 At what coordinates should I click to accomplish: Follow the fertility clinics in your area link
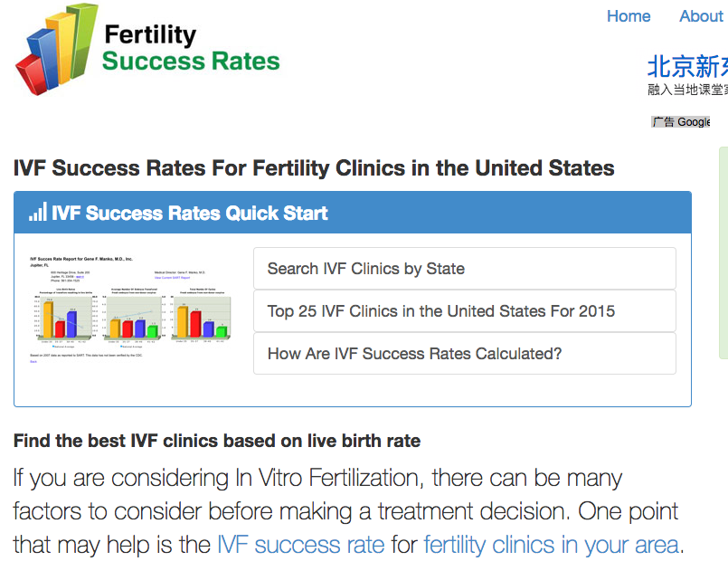(x=551, y=545)
